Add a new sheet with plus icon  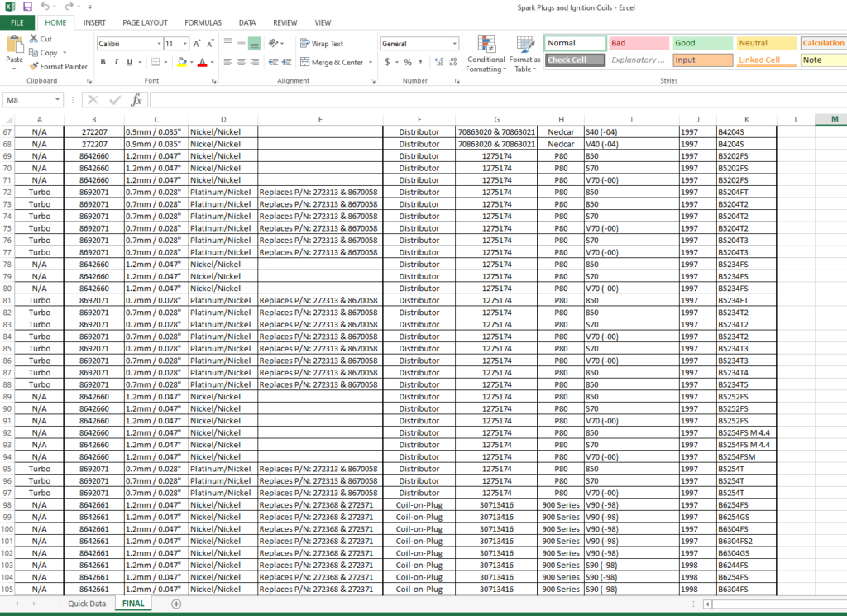176,604
